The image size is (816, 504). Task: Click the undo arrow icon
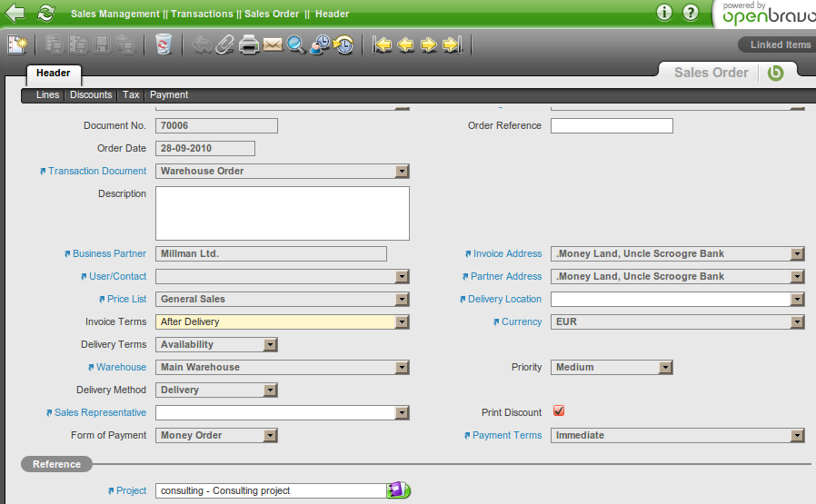202,45
